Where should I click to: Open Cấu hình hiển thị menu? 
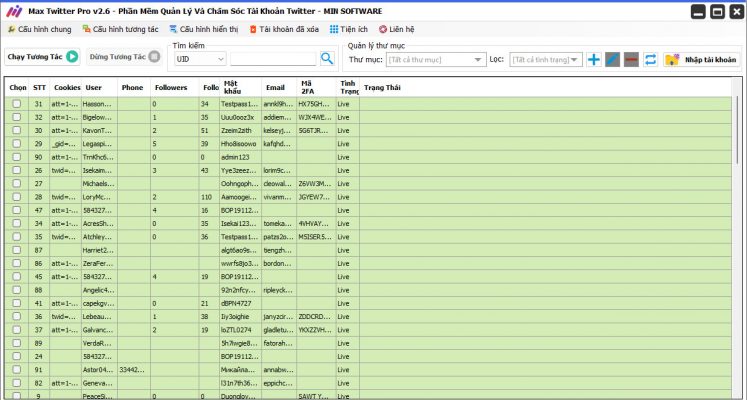click(x=203, y=29)
